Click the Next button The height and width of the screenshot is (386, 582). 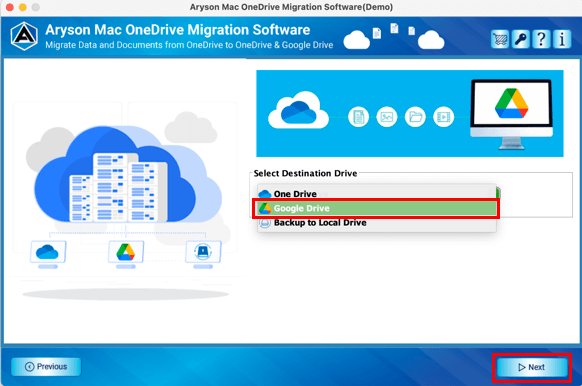point(532,367)
